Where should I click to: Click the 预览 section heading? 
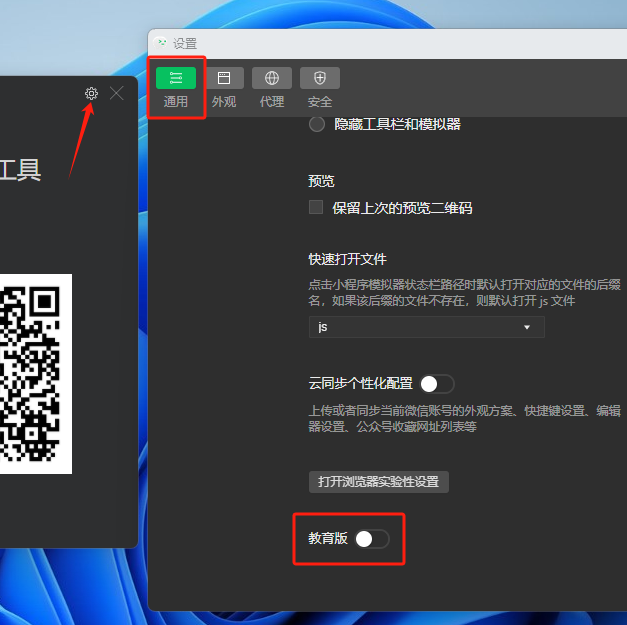pos(321,181)
